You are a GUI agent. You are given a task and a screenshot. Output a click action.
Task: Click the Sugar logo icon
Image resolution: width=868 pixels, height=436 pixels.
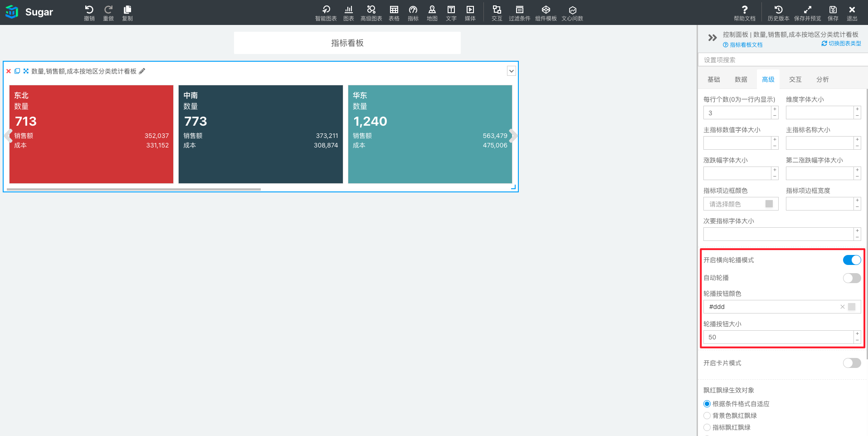click(12, 12)
